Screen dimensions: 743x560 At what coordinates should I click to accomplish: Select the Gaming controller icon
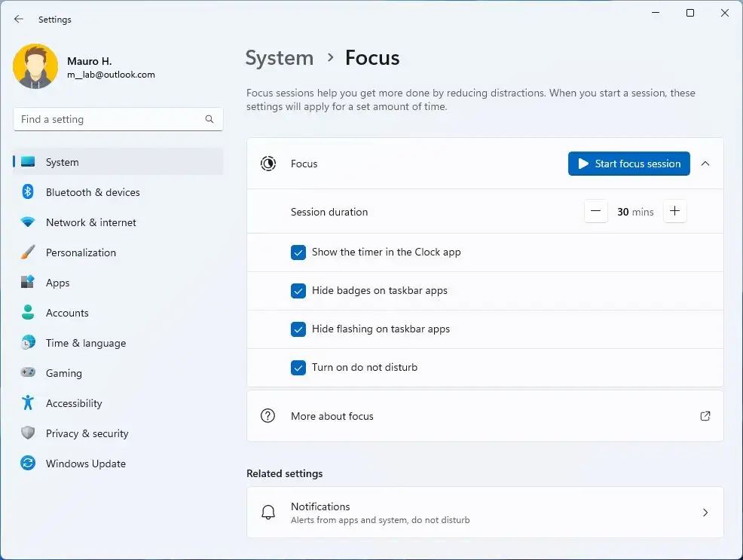coord(28,373)
